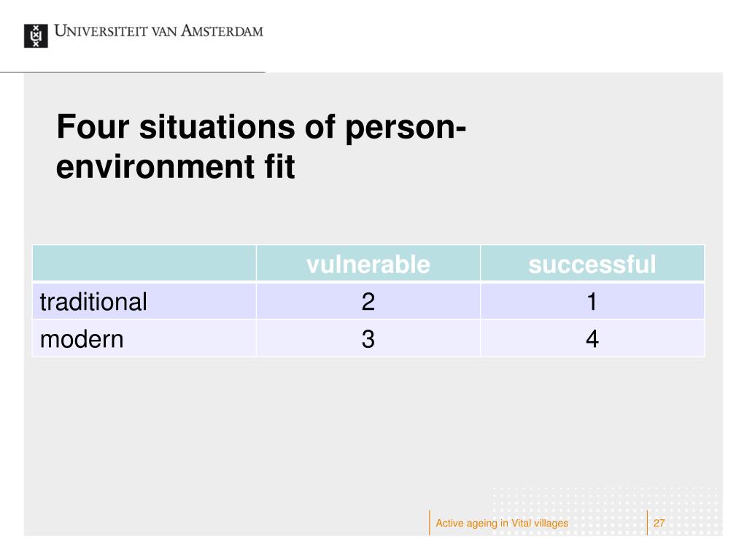Click the Universiteit van Amsterdam wordmark
Image resolution: width=747 pixels, height=560 pixels.
158,31
